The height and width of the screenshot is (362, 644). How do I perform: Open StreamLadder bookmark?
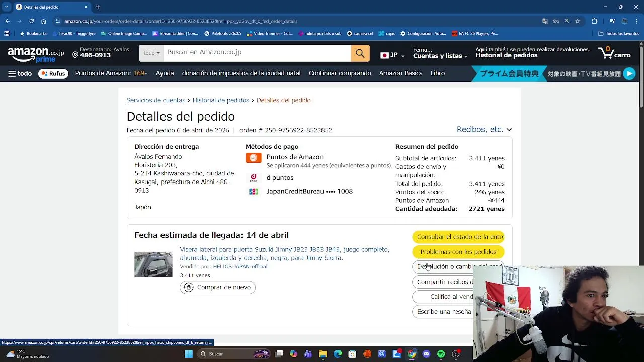(x=175, y=34)
